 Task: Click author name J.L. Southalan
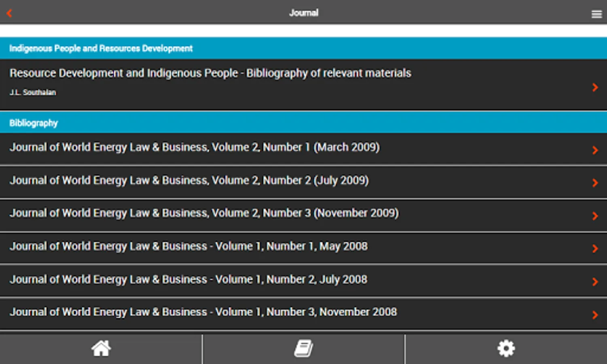point(33,92)
